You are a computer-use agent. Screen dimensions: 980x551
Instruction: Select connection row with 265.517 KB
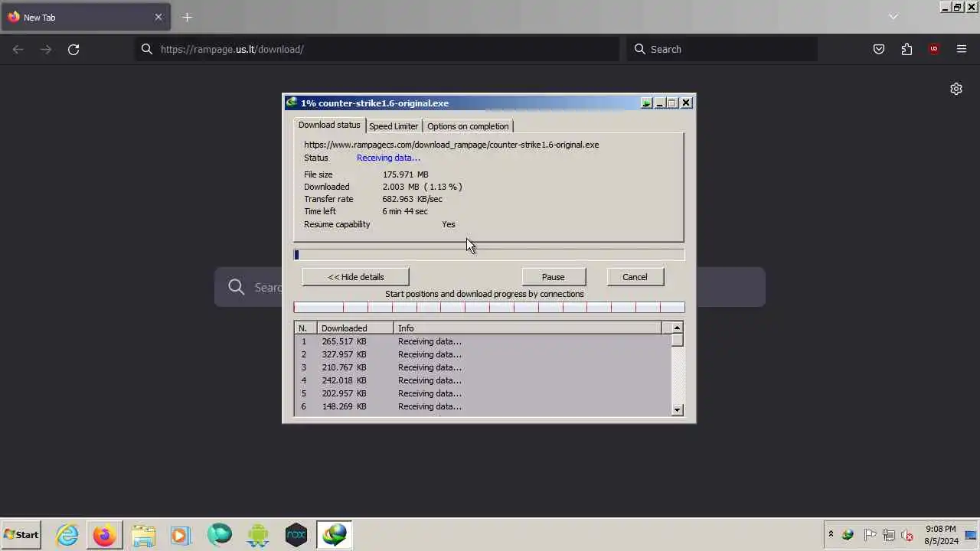click(483, 341)
